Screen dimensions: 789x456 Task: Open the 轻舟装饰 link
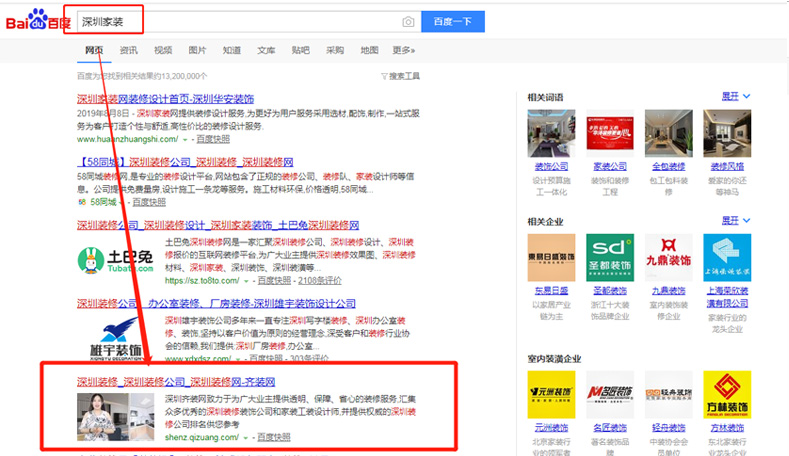point(669,428)
